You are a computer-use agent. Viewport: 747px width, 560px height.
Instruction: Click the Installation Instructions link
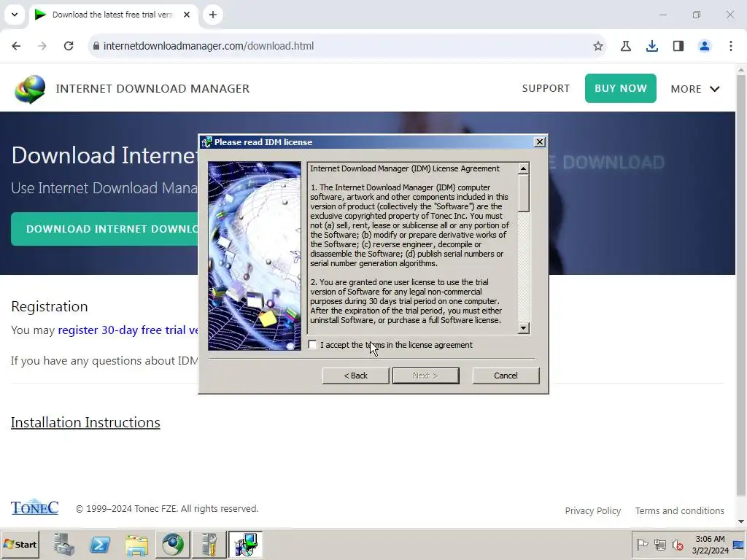point(85,422)
